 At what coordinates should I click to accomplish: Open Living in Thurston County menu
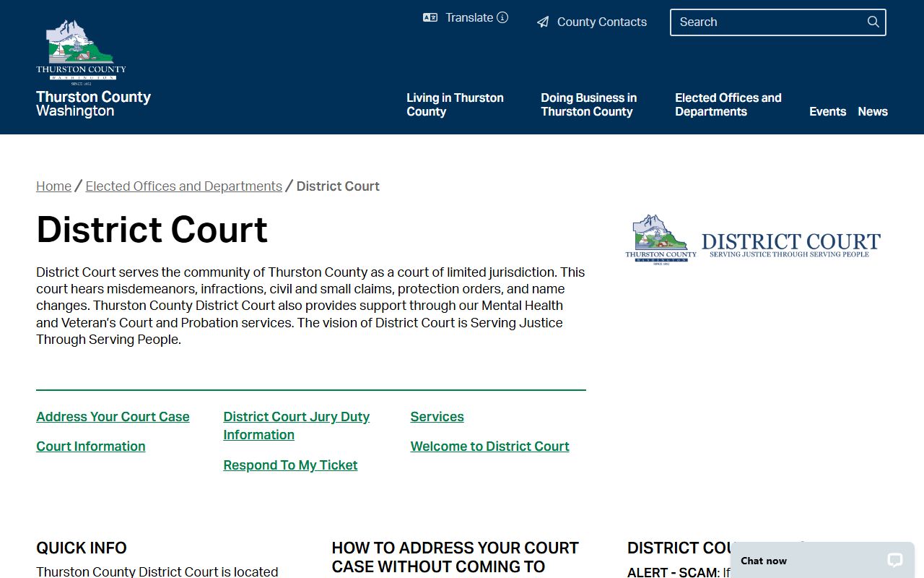(x=455, y=105)
